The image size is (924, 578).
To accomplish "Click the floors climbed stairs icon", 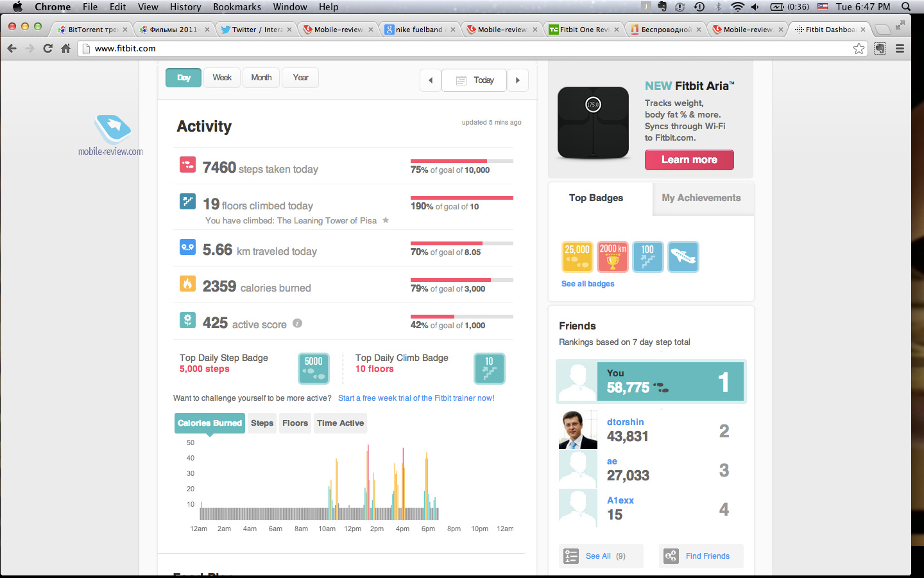I will [187, 202].
